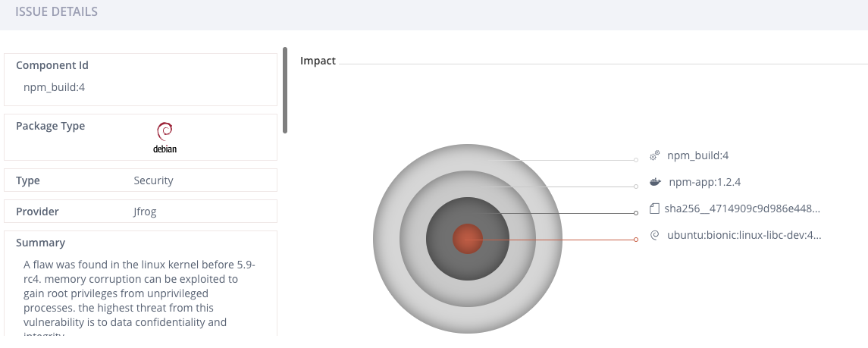Click the Debian swirl icon beside ubuntu:bionic entry

click(x=655, y=236)
